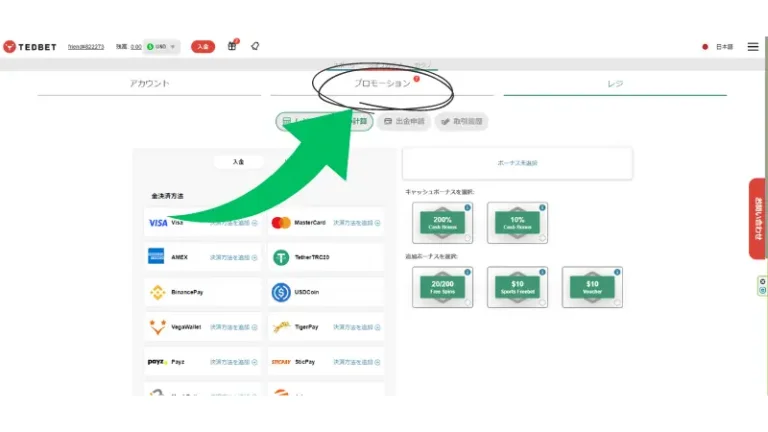Viewport: 768px width, 432px height.
Task: Choose the AMEX payment logo
Action: pos(156,256)
